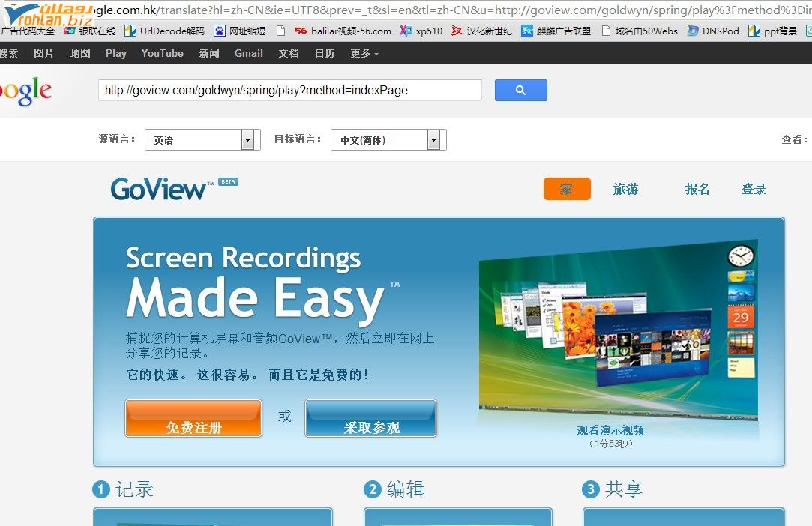
Task: Go to 图片 in the Google bar
Action: (43, 53)
